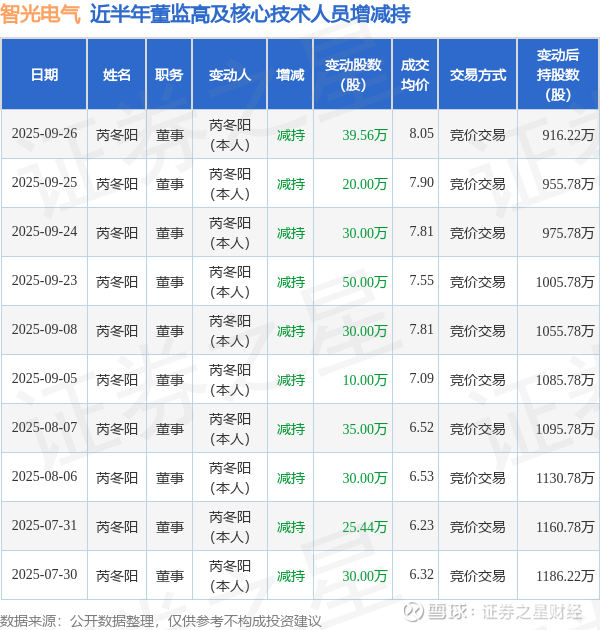Select the date cell 2025-09-08
600x630 pixels.
coord(44,330)
